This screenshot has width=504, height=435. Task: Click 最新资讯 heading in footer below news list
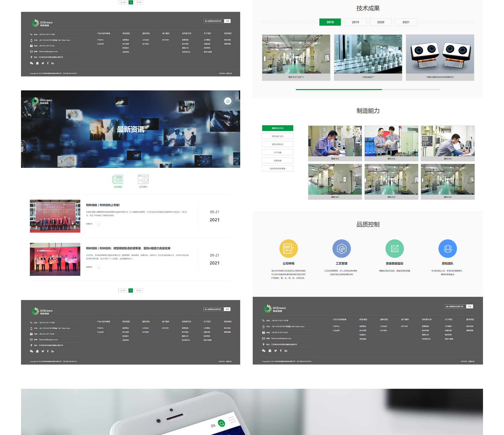point(146,322)
